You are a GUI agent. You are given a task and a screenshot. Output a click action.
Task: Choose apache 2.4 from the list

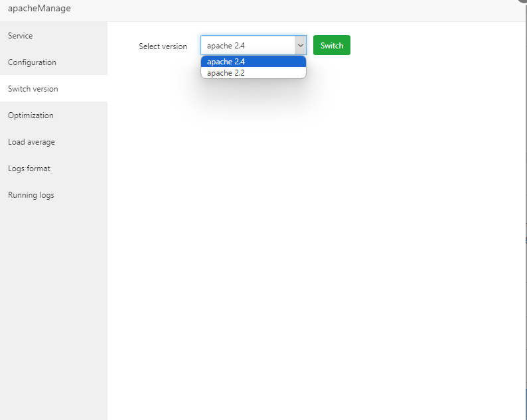pyautogui.click(x=254, y=62)
